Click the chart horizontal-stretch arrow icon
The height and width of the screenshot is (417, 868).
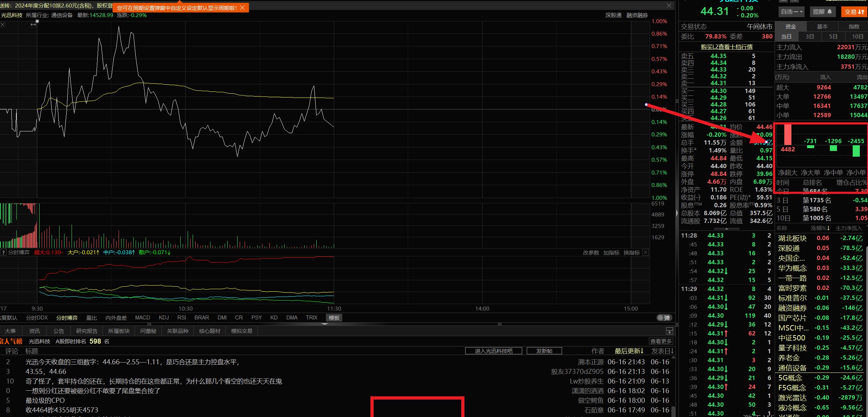click(x=33, y=25)
